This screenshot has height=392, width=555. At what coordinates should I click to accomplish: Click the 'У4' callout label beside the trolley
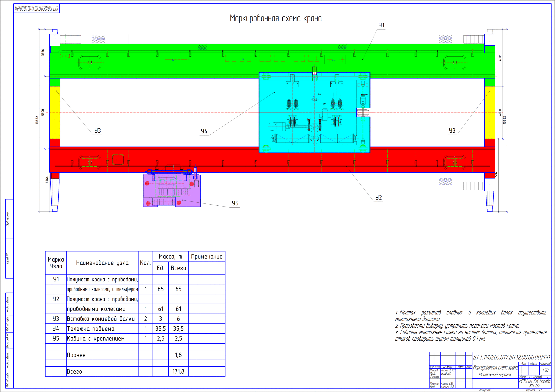(204, 131)
